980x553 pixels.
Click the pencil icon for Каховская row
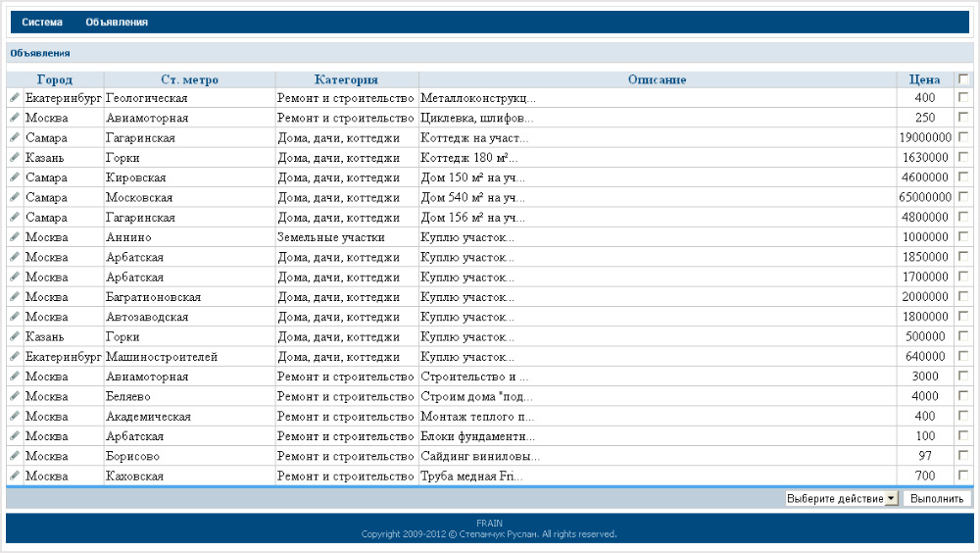point(15,476)
